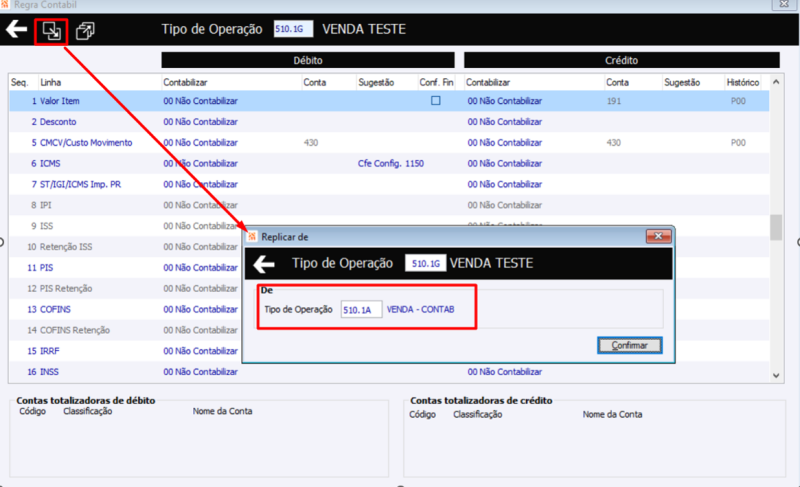Click the Débito section header
The width and height of the screenshot is (800, 487).
(308, 60)
